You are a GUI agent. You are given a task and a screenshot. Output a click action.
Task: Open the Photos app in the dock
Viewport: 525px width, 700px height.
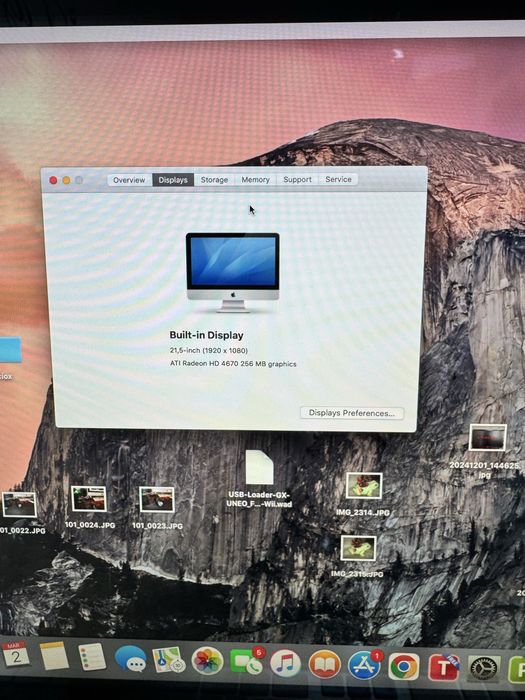207,661
